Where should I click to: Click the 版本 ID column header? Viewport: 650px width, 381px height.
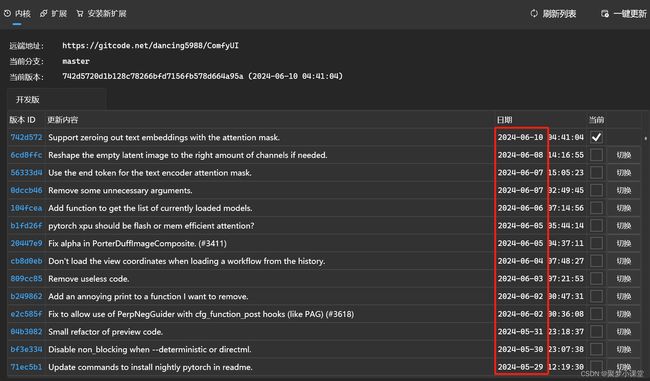tap(22, 120)
